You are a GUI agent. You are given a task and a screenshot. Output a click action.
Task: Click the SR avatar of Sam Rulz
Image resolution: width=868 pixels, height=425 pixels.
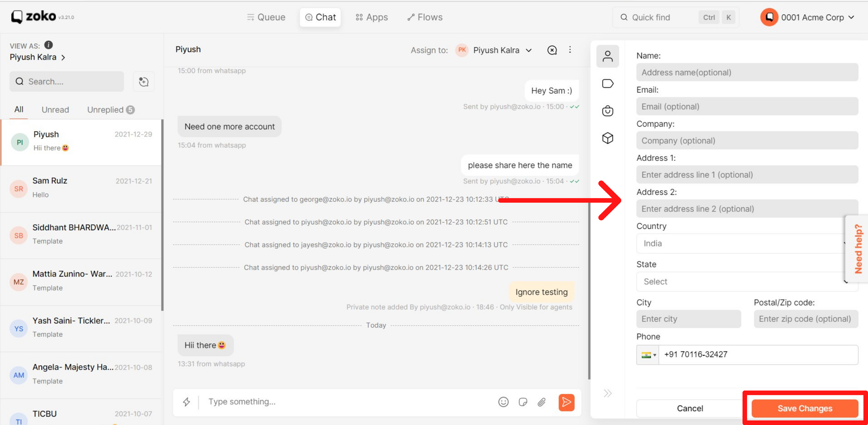(19, 189)
